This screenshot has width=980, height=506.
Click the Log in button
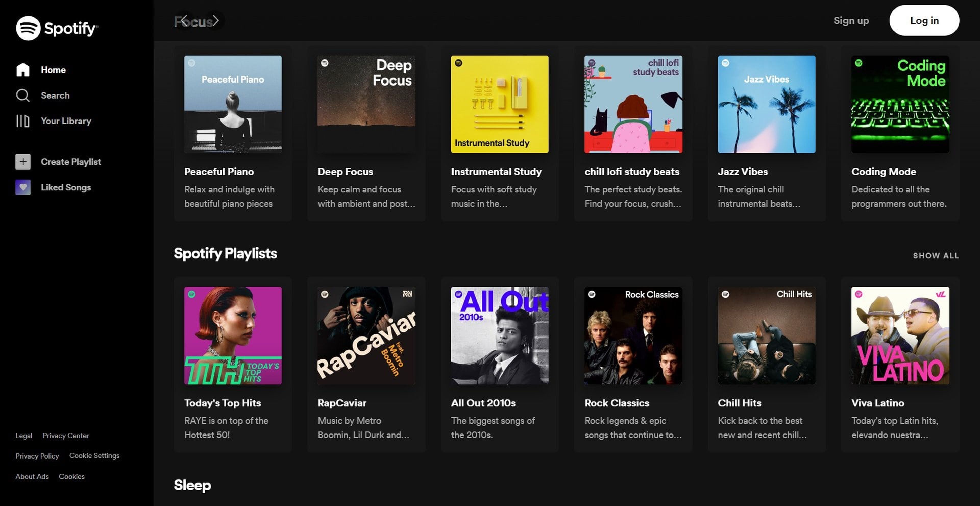(924, 20)
